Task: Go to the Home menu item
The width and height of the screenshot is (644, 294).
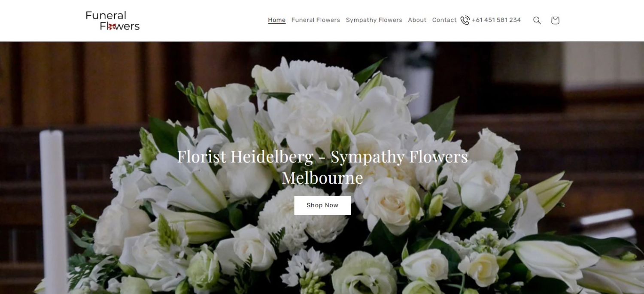Action: point(276,20)
